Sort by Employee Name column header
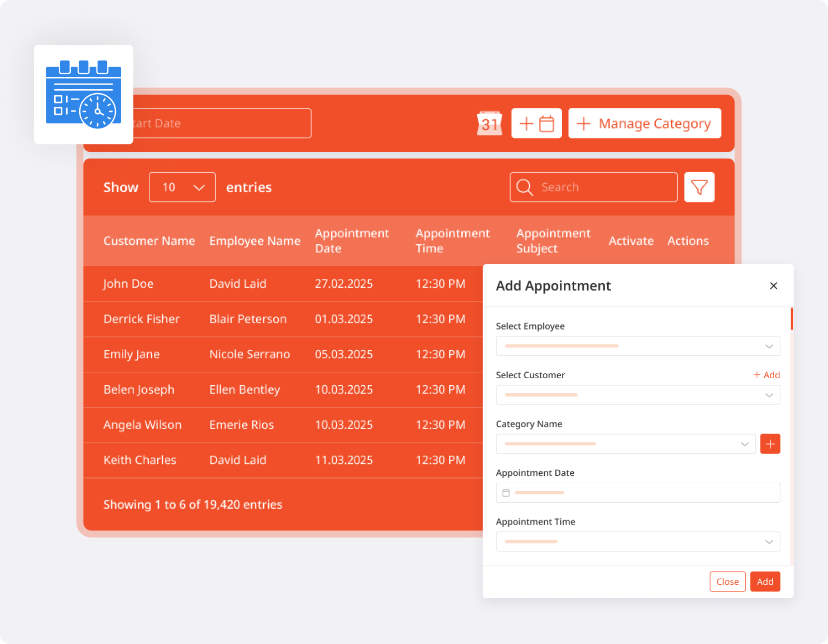Screen dimensions: 828x644 click(x=255, y=241)
